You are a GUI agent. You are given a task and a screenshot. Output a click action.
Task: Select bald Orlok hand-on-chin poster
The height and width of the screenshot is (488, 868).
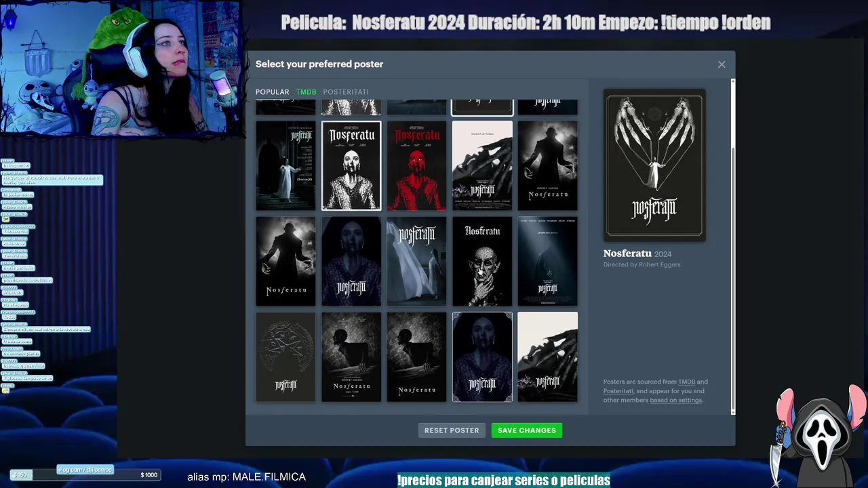pyautogui.click(x=482, y=262)
